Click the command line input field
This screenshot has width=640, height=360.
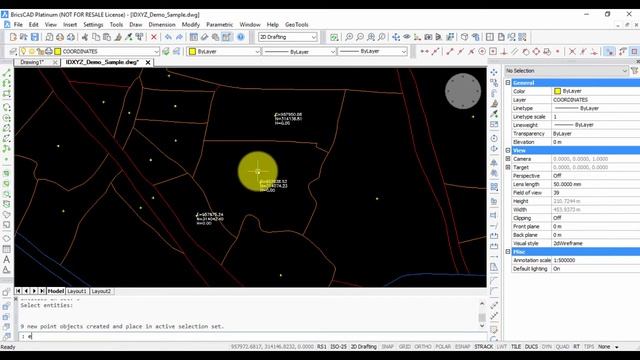point(253,336)
